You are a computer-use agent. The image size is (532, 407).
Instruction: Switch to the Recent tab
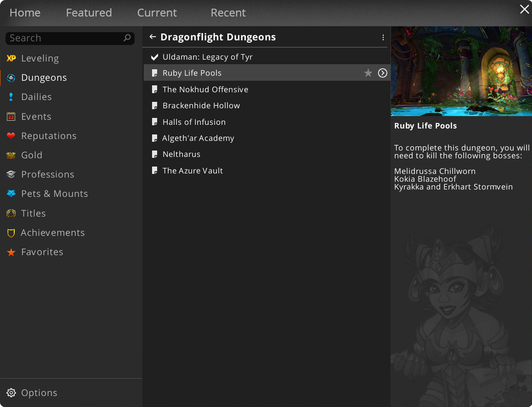(x=228, y=13)
